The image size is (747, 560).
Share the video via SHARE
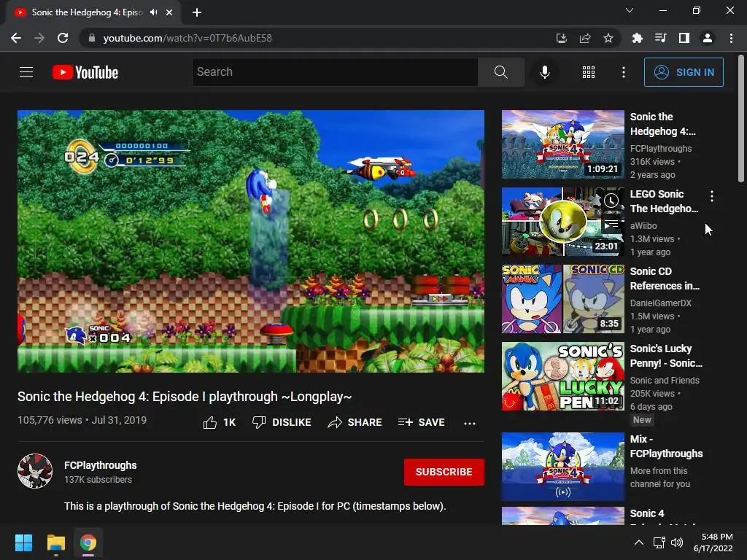[355, 422]
